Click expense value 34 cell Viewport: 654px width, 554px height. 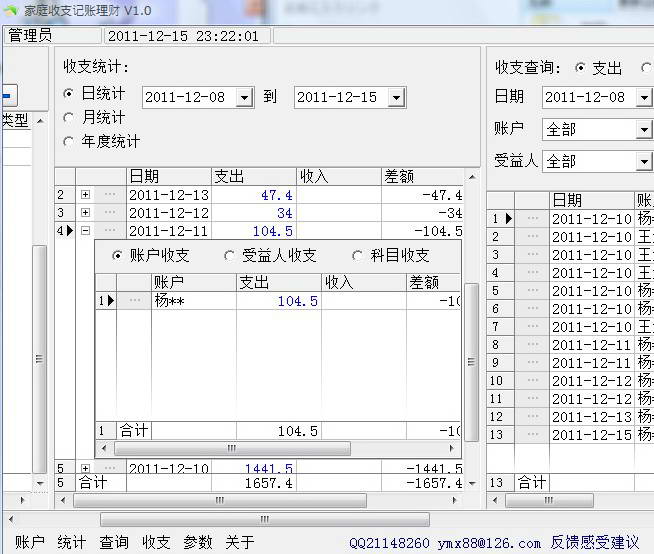(x=254, y=213)
